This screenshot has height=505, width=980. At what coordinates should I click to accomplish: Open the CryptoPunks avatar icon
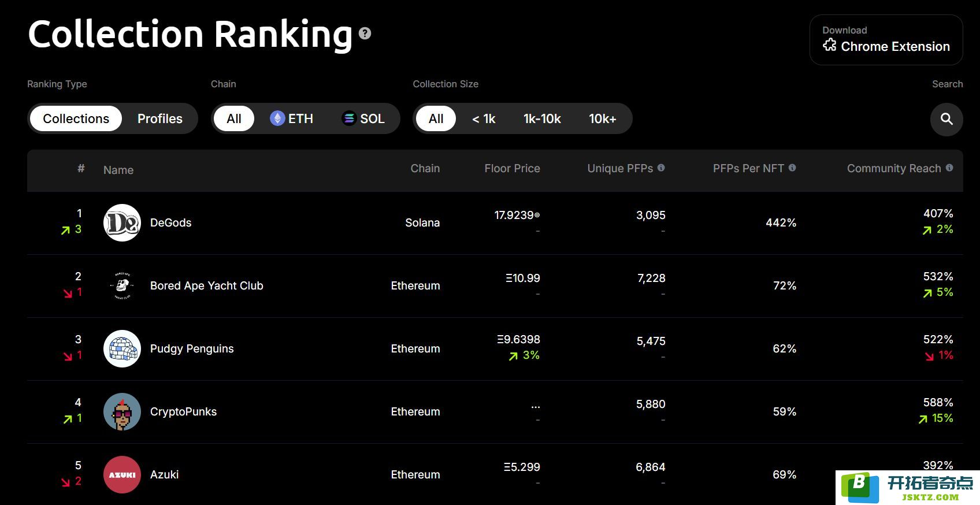122,411
